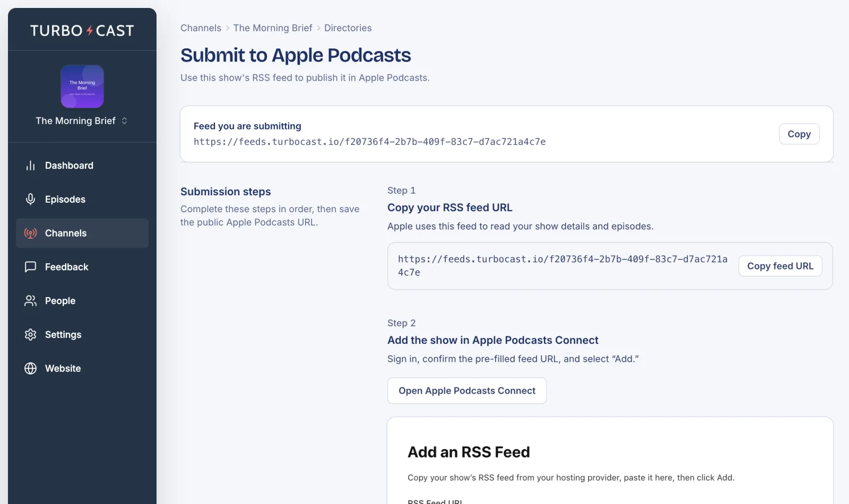849x504 pixels.
Task: Click the Website globe icon
Action: point(30,369)
